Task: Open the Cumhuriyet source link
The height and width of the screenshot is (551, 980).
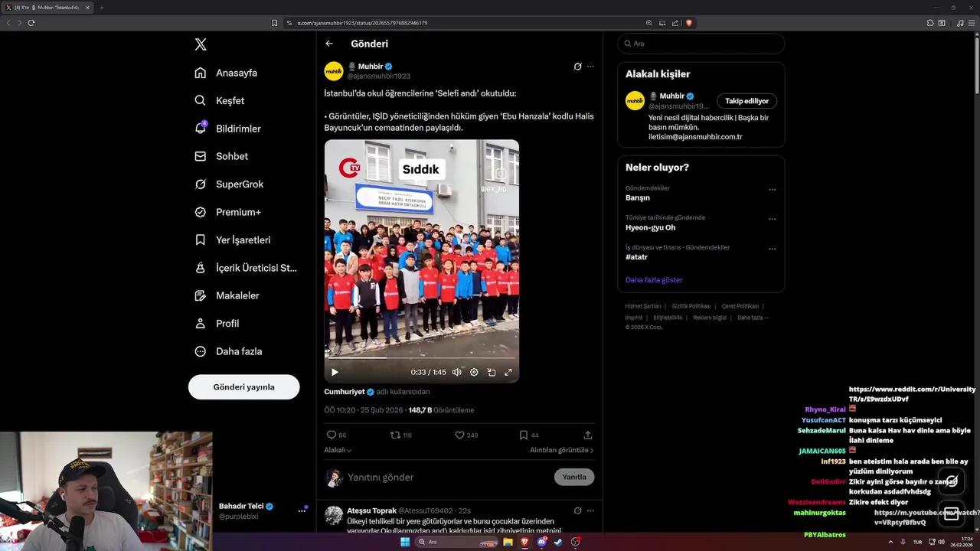Action: tap(344, 392)
